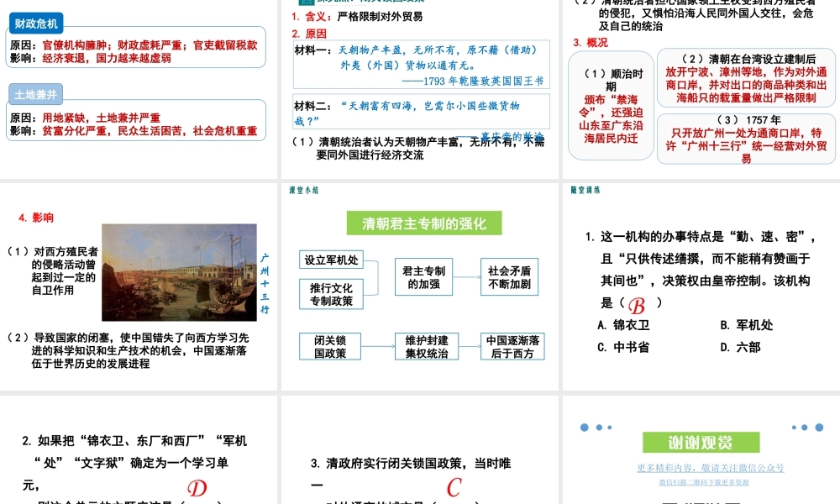
Task: Click the 财政危机 blue label tag
Action: click(x=37, y=24)
